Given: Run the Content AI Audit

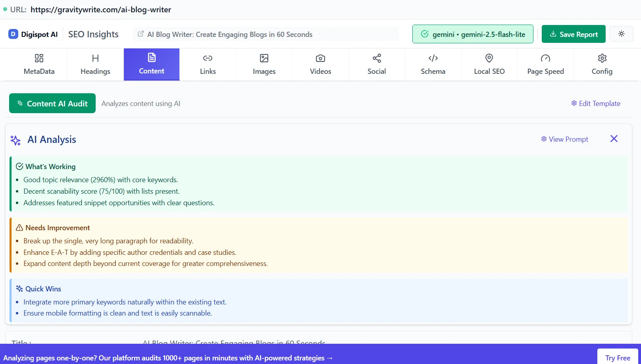Looking at the screenshot, I should point(52,103).
